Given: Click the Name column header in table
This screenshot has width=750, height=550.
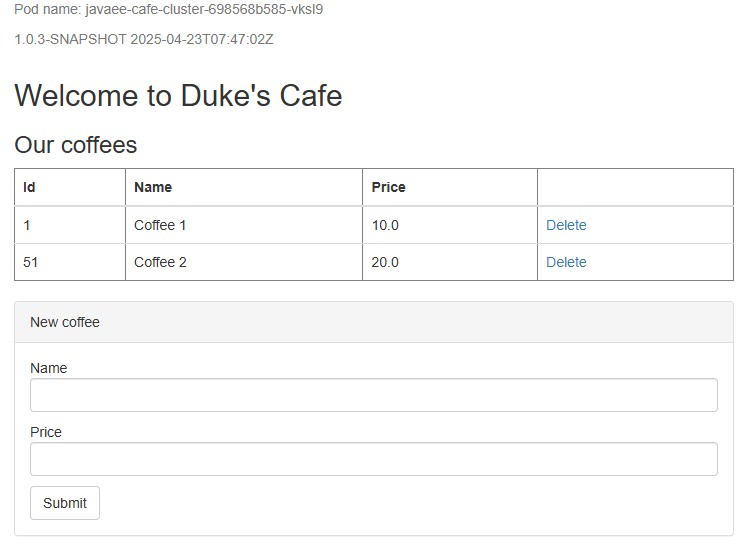Looking at the screenshot, I should click(x=153, y=187).
